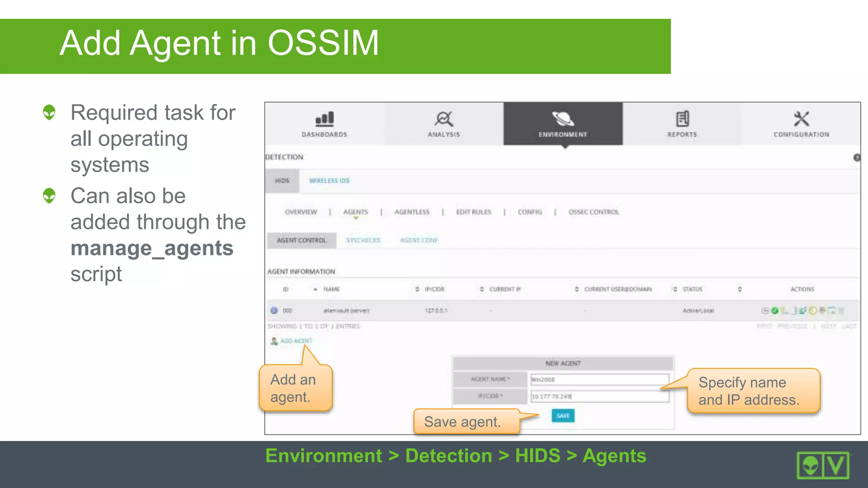Open the Dashboards bar-chart icon
The height and width of the screenshot is (488, 868).
pyautogui.click(x=325, y=119)
